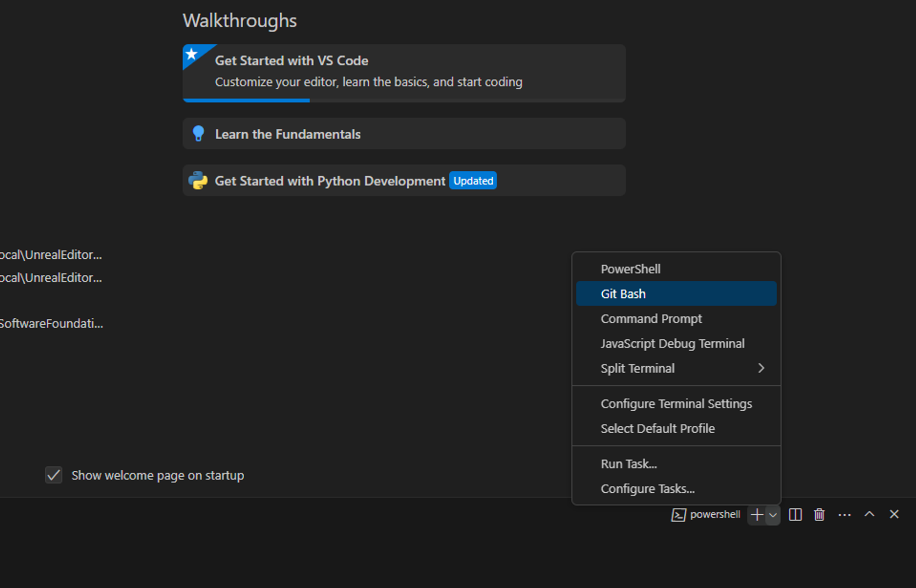Open Get Started with VS Code walkthrough
The height and width of the screenshot is (588, 916).
coord(291,60)
